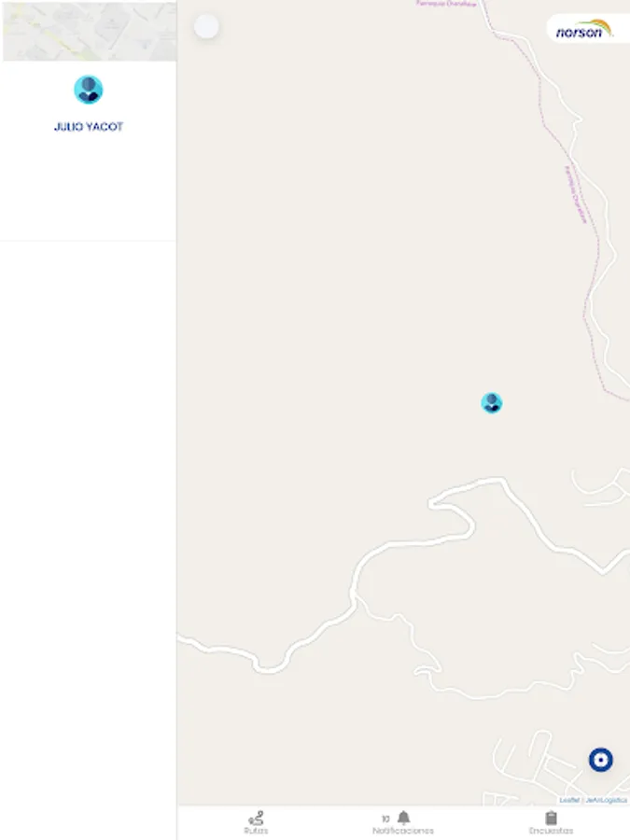Viewport: 630px width, 840px height.
Task: Open the Encuestas clipboard icon
Action: tap(551, 818)
